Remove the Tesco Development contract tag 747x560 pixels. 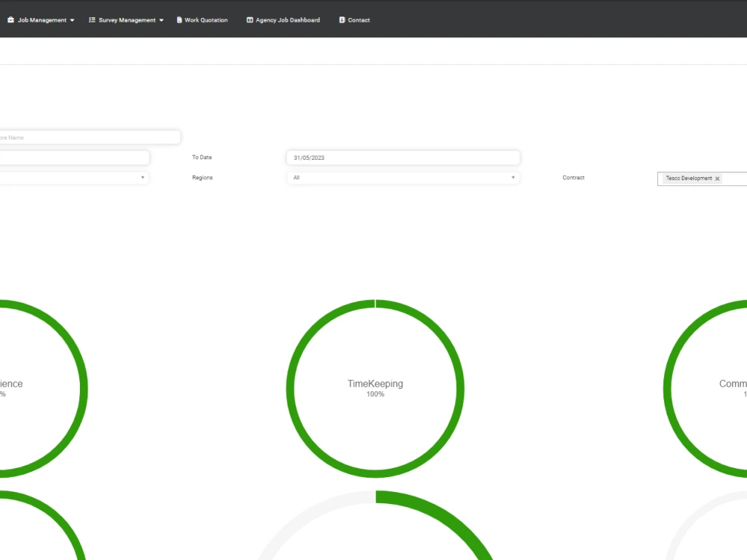pyautogui.click(x=717, y=178)
